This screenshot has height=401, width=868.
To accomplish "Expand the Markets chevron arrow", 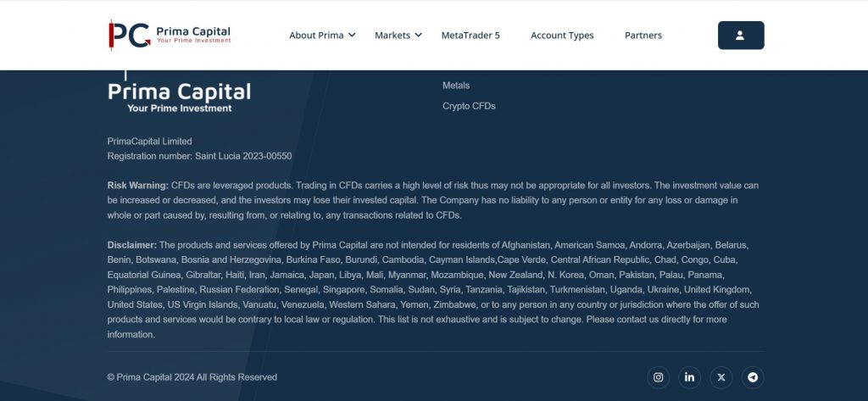I will [x=418, y=35].
